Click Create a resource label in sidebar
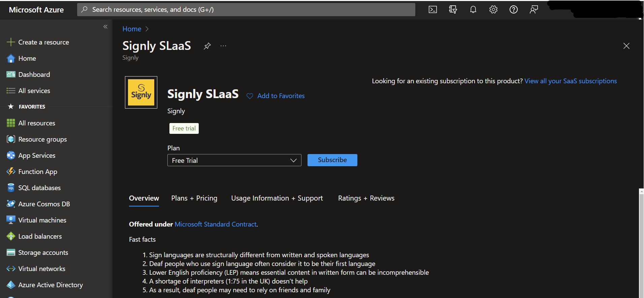 43,42
